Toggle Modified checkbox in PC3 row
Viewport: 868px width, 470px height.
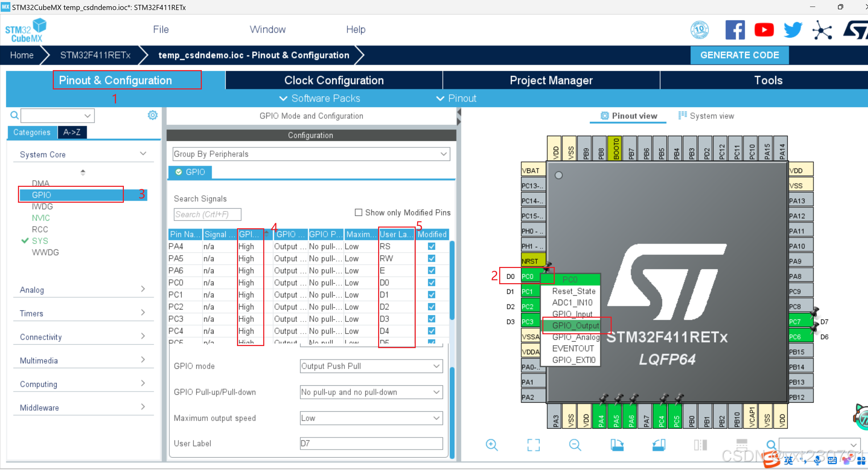coord(431,319)
